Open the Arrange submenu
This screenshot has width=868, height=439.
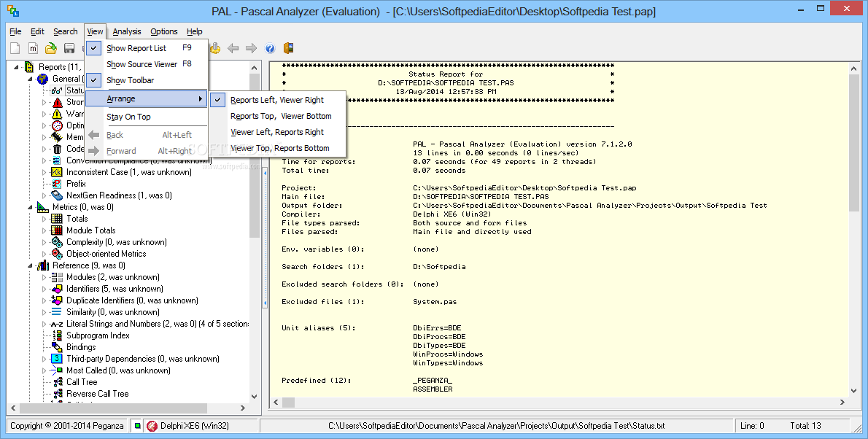(x=147, y=98)
